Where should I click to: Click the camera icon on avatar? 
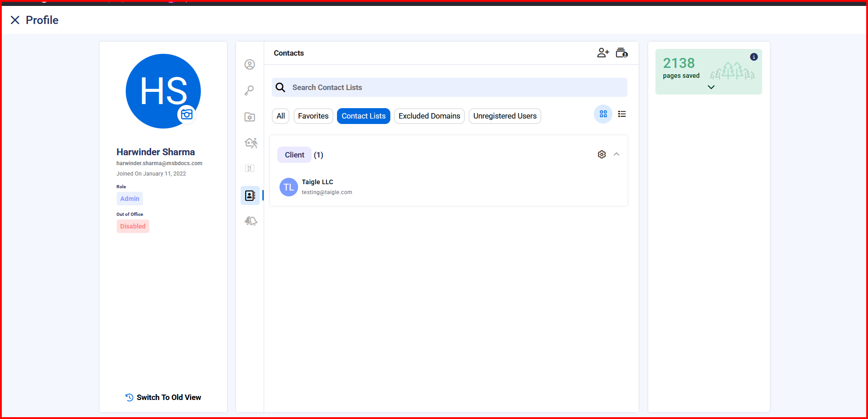click(x=187, y=114)
